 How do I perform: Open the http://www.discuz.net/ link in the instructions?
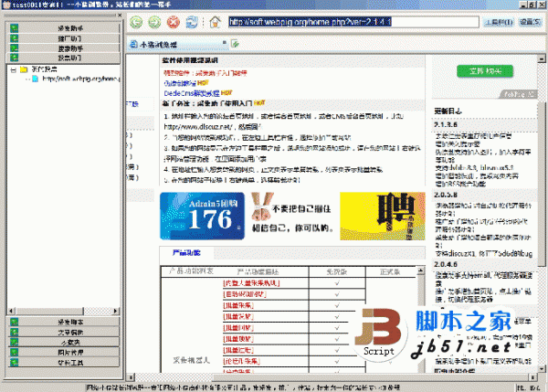tap(198, 127)
